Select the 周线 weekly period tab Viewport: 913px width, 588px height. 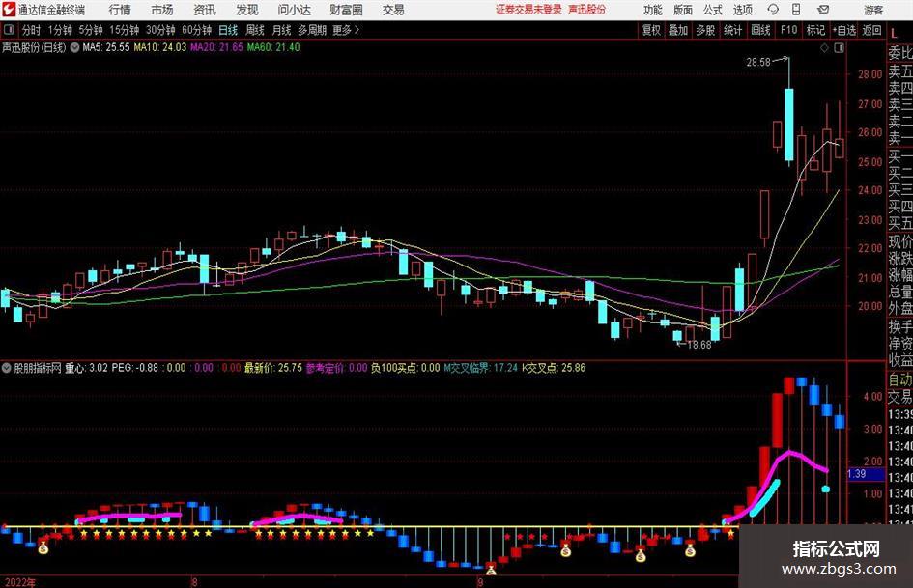(255, 30)
